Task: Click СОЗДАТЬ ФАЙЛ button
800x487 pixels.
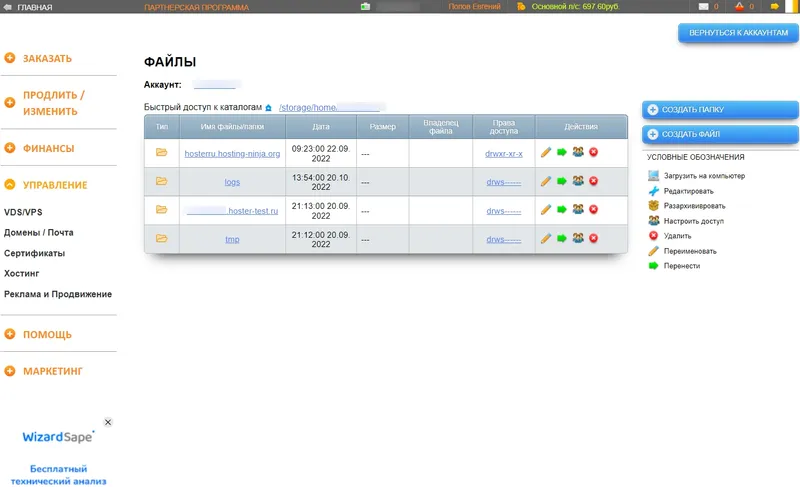Action: coord(720,134)
